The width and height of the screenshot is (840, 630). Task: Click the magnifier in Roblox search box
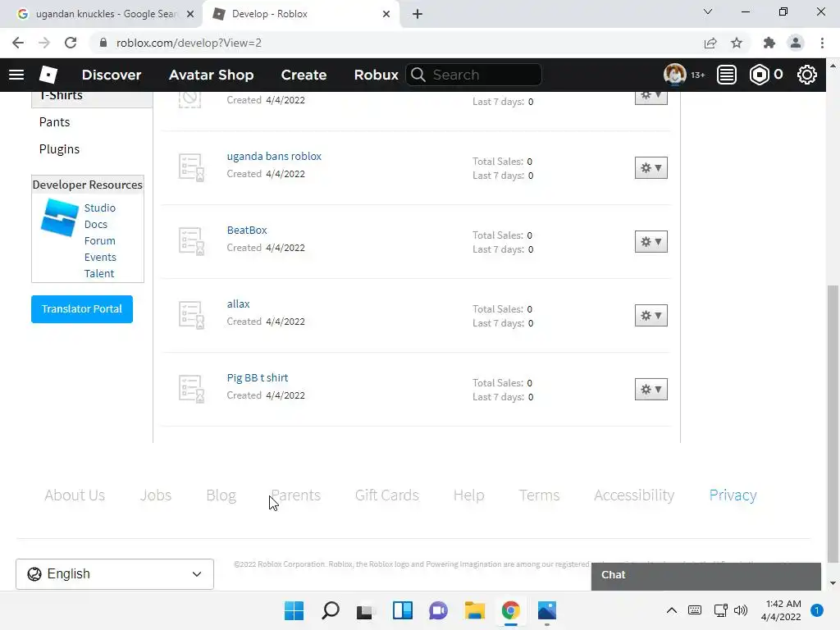click(x=418, y=75)
